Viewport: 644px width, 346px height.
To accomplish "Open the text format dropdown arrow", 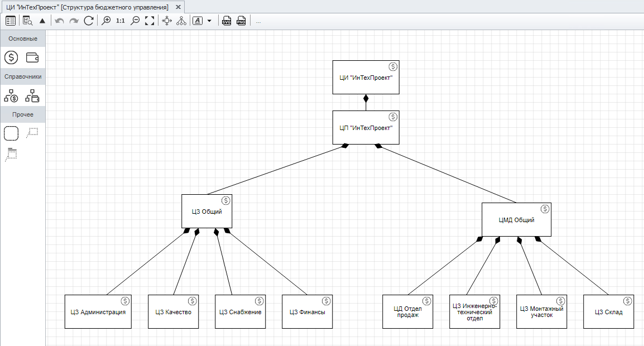I will (209, 21).
